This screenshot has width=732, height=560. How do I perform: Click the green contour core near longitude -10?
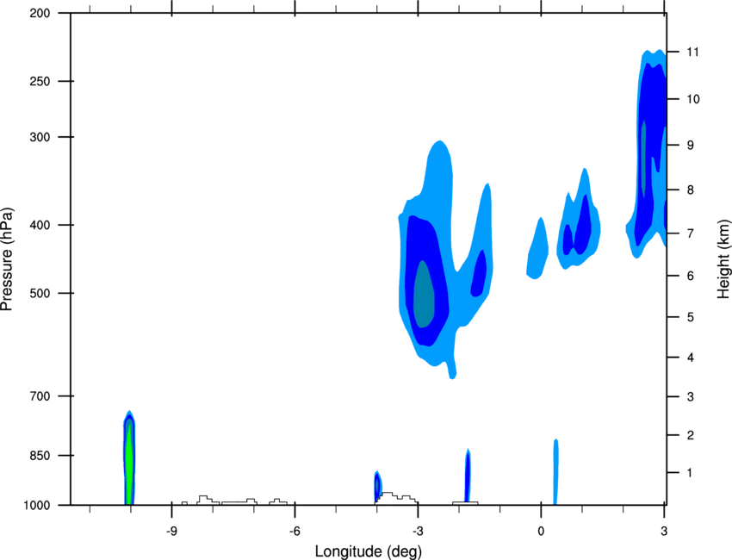129,464
